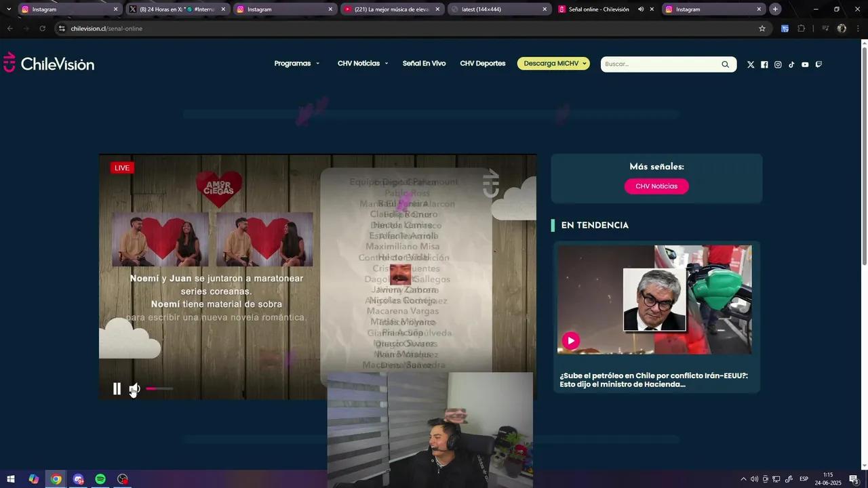868x488 pixels.
Task: Open system volume tray icon
Action: coord(754,479)
